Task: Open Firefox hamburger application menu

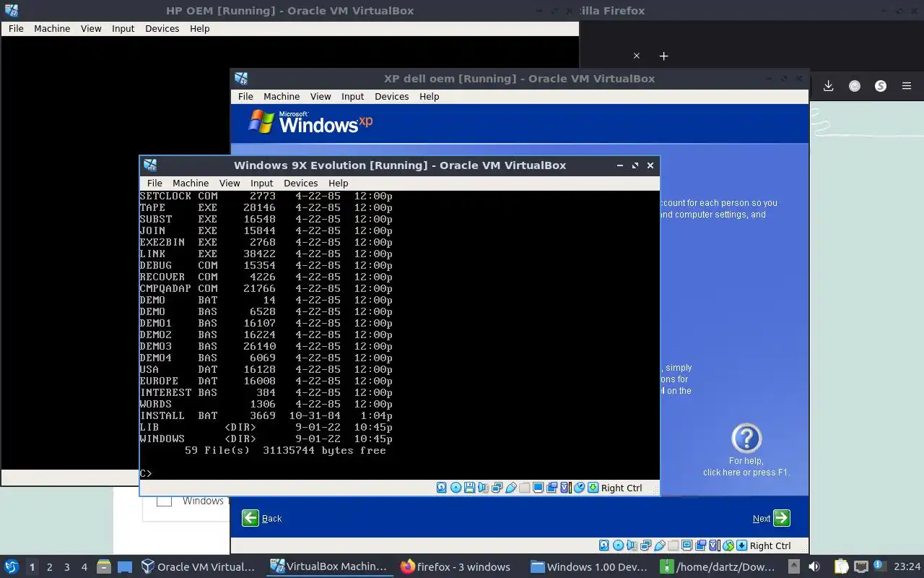Action: click(x=907, y=86)
